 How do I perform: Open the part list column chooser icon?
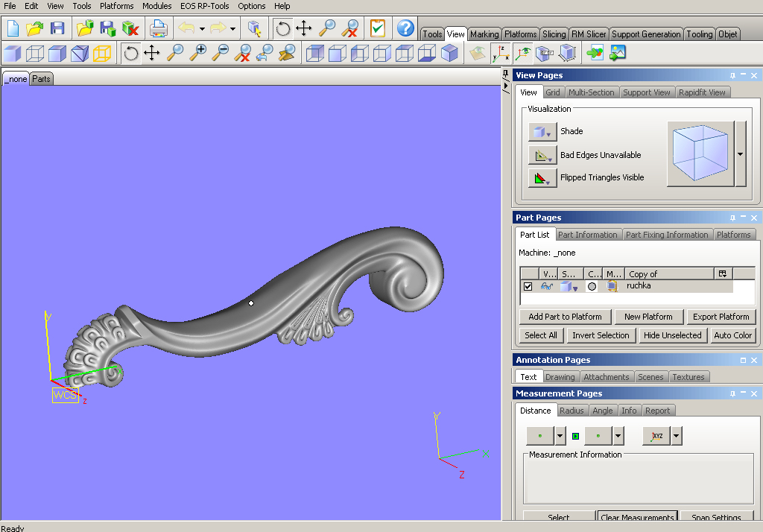click(723, 273)
